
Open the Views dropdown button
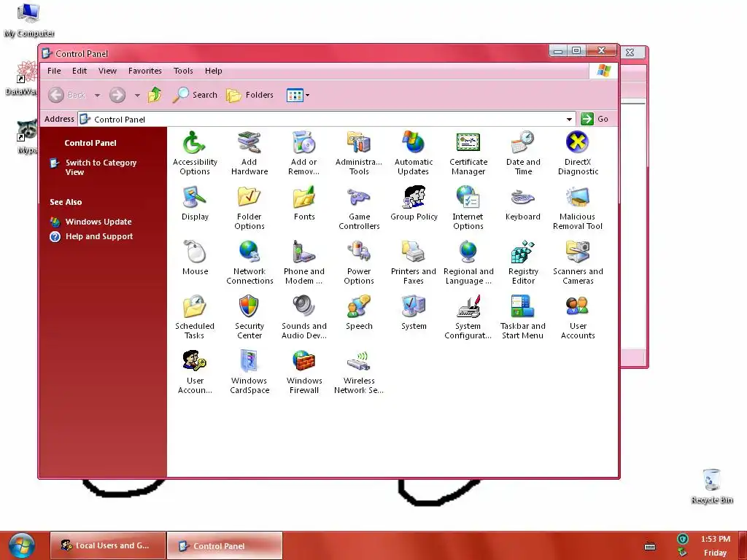tap(298, 96)
